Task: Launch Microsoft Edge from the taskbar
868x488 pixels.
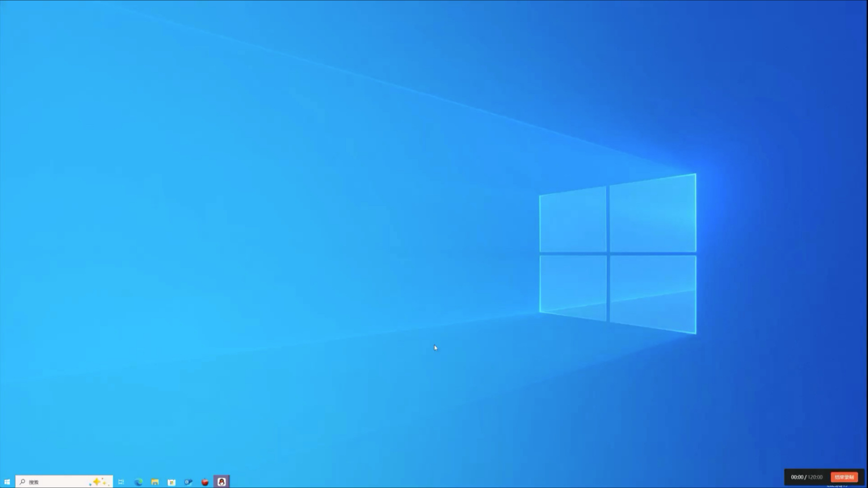Action: pyautogui.click(x=139, y=482)
